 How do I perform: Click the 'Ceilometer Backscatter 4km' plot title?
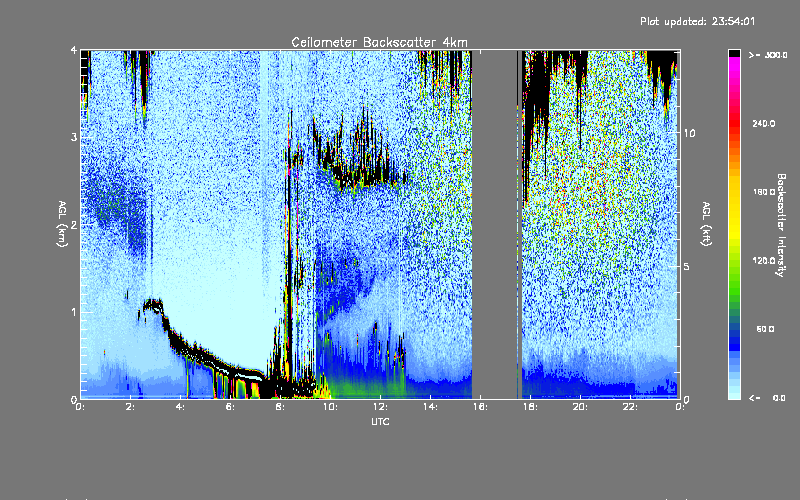[379, 42]
